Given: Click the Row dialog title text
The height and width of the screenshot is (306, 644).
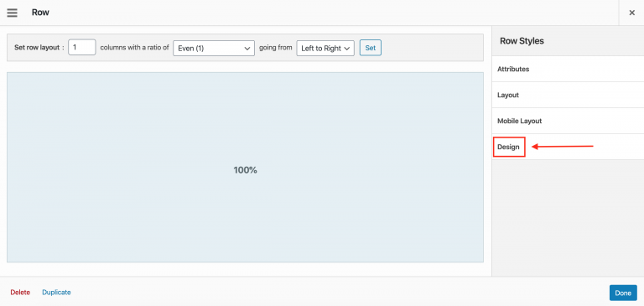Looking at the screenshot, I should [x=40, y=13].
